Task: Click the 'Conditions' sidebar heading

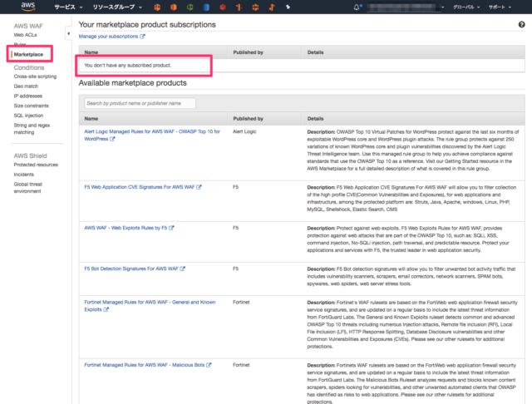Action: click(29, 67)
